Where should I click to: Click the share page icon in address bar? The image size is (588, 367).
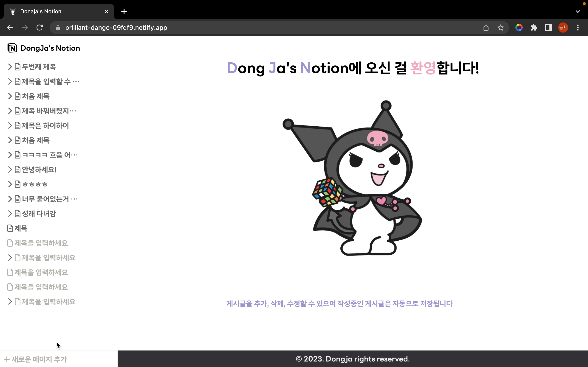coord(486,28)
